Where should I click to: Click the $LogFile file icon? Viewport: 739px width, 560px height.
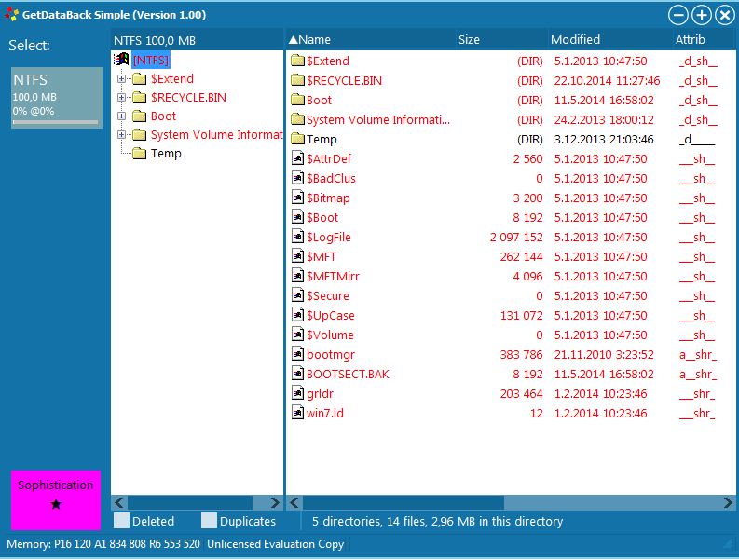297,237
